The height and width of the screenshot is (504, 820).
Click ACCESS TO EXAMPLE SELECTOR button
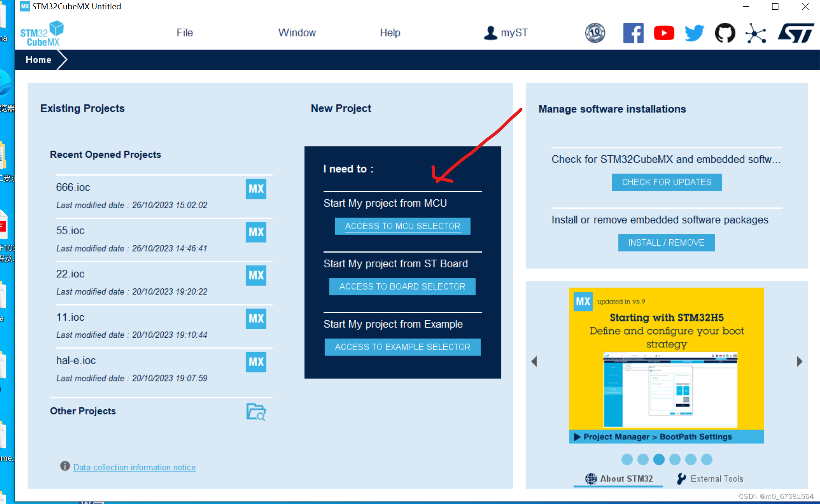coord(403,347)
